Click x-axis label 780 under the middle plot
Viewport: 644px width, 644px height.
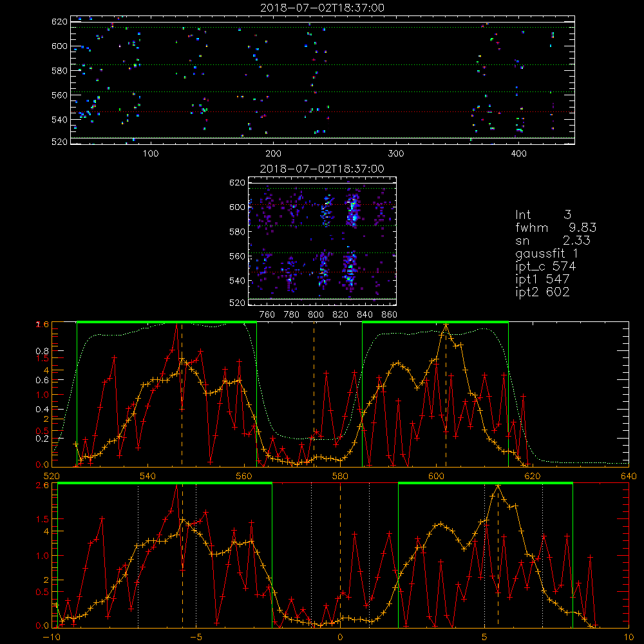point(292,315)
